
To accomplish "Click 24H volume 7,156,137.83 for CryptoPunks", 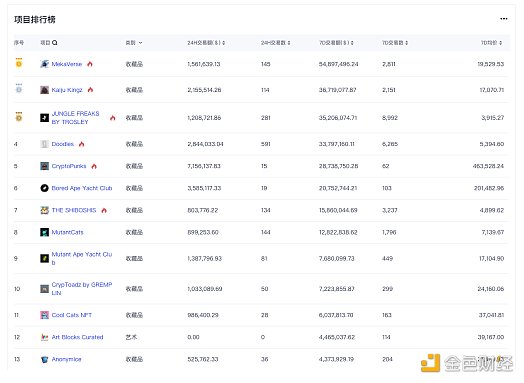I will pos(204,166).
